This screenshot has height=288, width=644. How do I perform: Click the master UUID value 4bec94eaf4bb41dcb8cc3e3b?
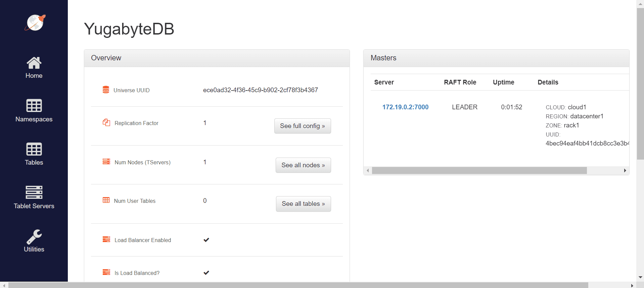[587, 143]
